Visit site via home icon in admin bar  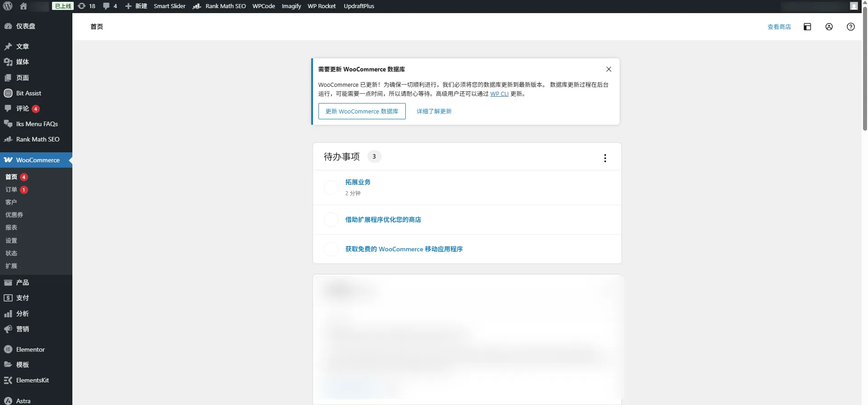click(24, 6)
